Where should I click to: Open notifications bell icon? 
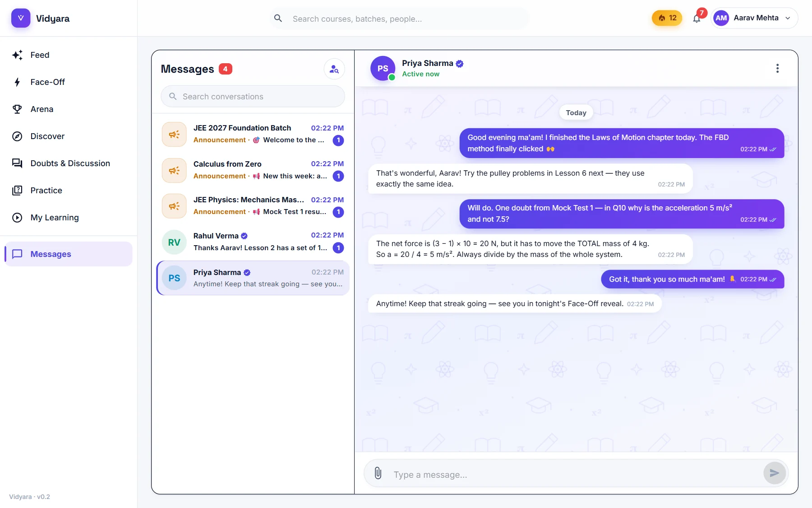click(697, 18)
